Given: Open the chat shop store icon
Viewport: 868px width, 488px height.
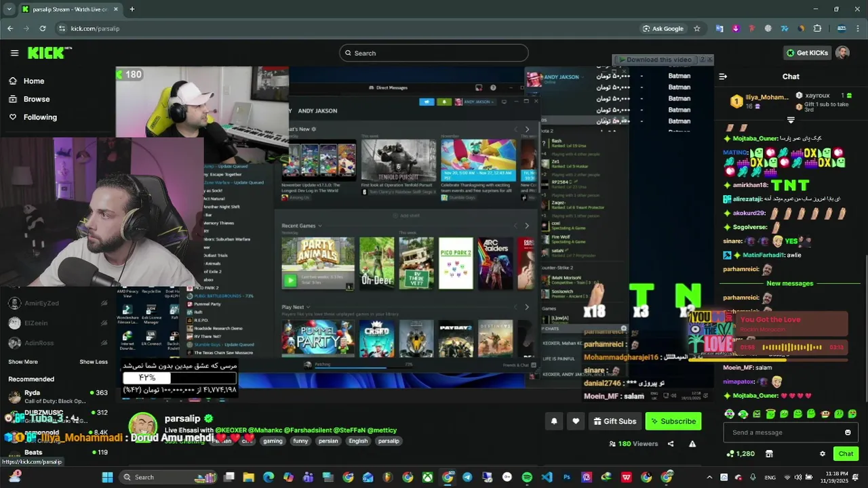Looking at the screenshot, I should (769, 453).
